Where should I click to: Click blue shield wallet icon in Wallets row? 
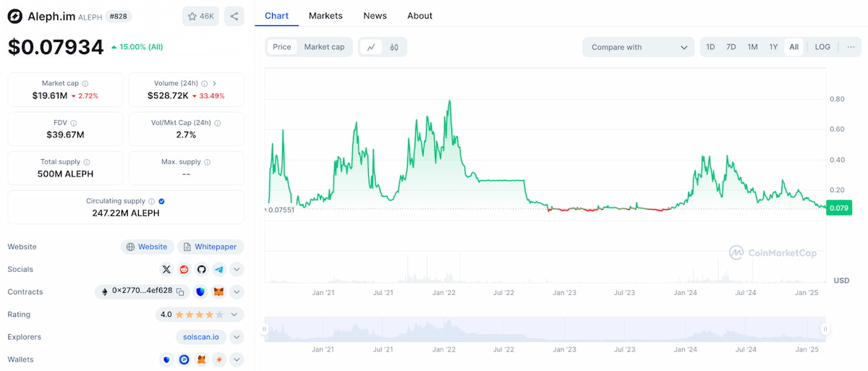coord(166,359)
